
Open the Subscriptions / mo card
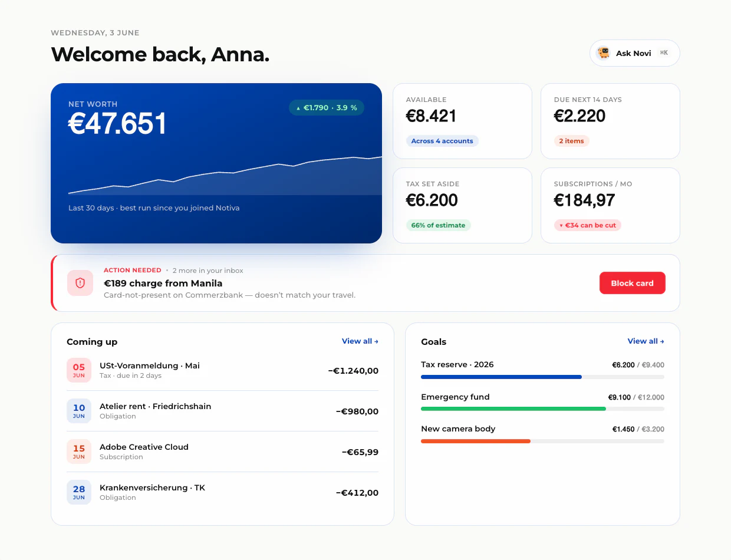pyautogui.click(x=610, y=205)
